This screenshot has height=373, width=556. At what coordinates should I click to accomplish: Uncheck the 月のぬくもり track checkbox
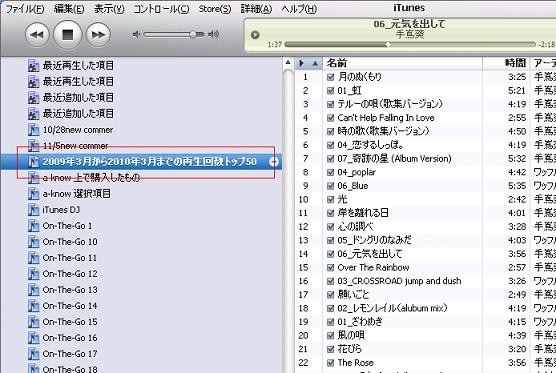(x=330, y=77)
